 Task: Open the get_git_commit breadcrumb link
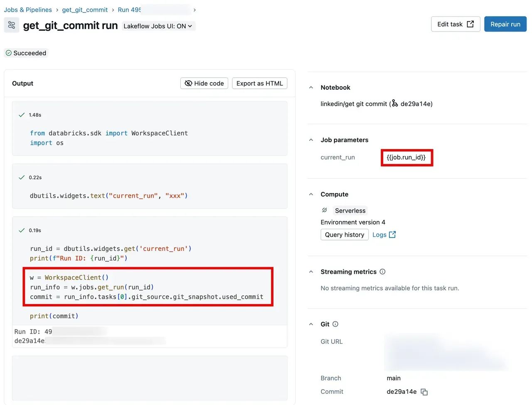(85, 10)
